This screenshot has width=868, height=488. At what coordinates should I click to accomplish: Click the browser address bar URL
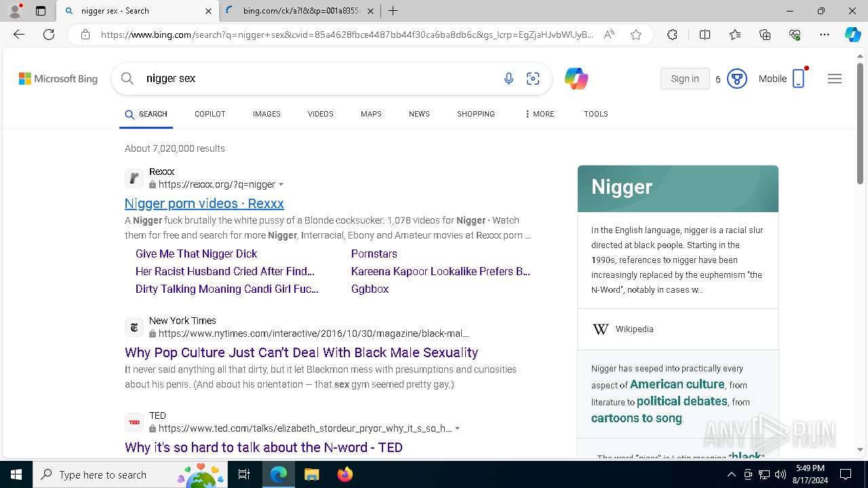coord(347,35)
